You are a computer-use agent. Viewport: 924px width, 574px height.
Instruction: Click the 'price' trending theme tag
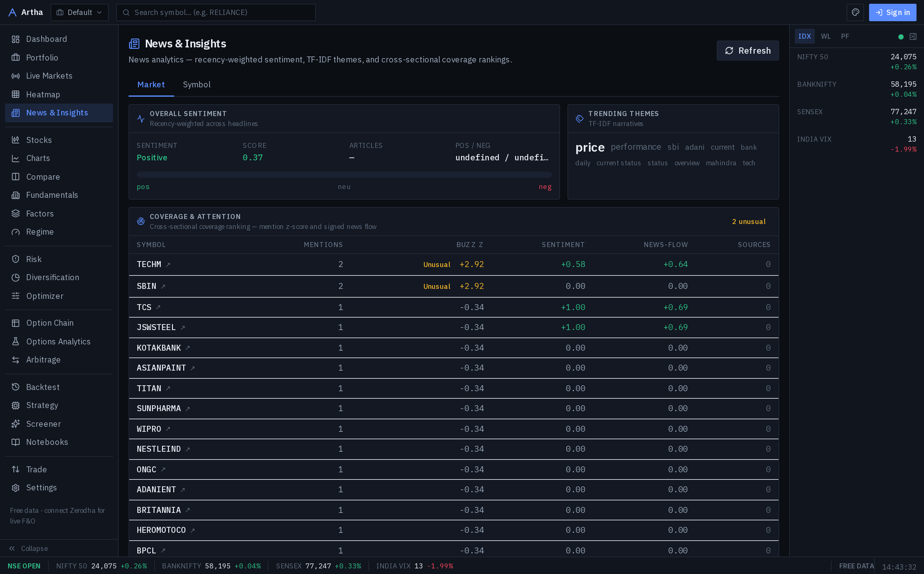point(590,147)
